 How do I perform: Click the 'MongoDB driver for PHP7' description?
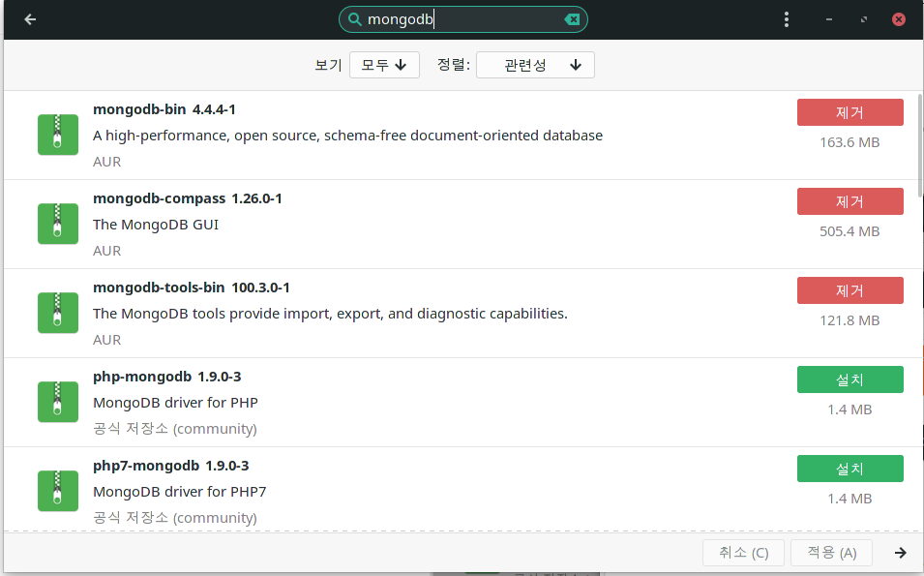pyautogui.click(x=180, y=492)
